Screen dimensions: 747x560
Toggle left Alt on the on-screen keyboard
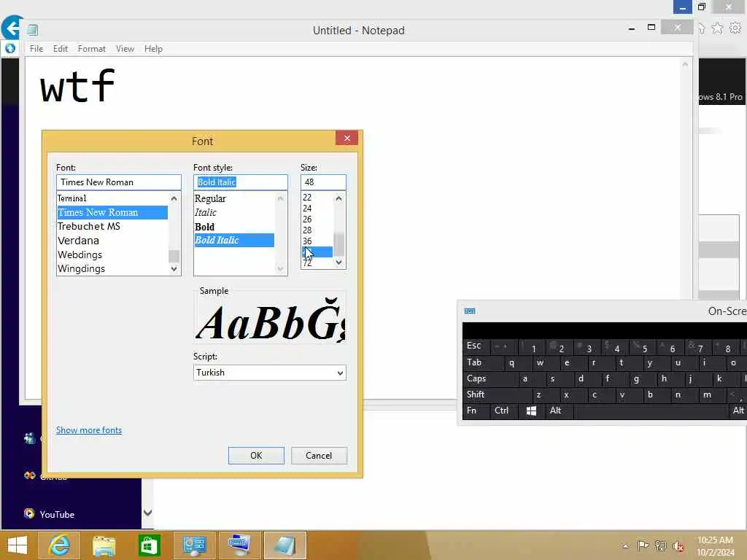coord(558,411)
